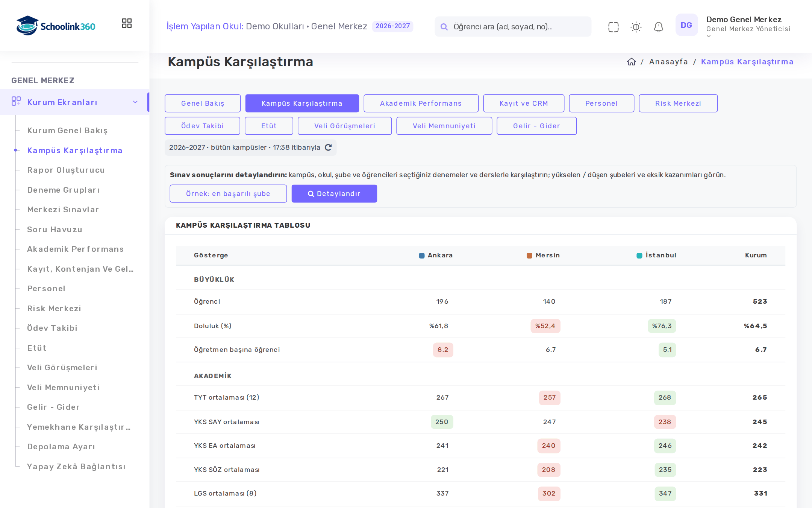Open Rapor Oluşturucu in sidebar

click(66, 170)
